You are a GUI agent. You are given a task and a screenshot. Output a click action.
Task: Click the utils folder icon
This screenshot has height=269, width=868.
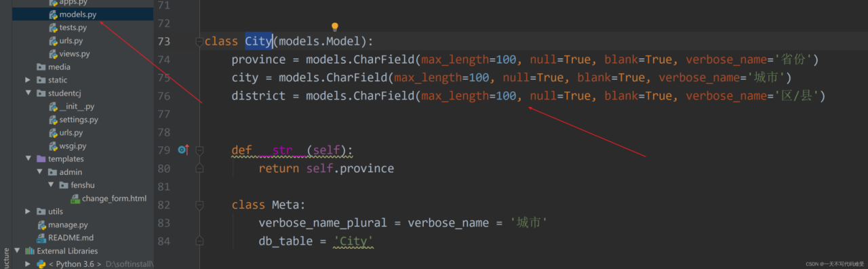click(41, 211)
